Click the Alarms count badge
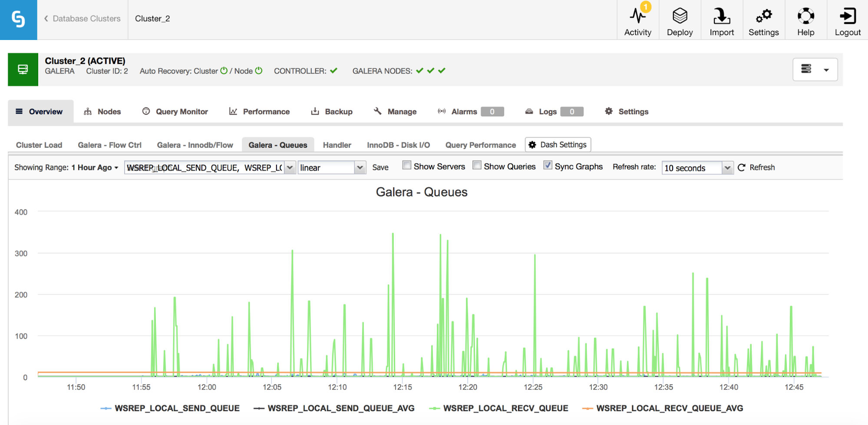Viewport: 868px width, 425px height. pos(492,112)
